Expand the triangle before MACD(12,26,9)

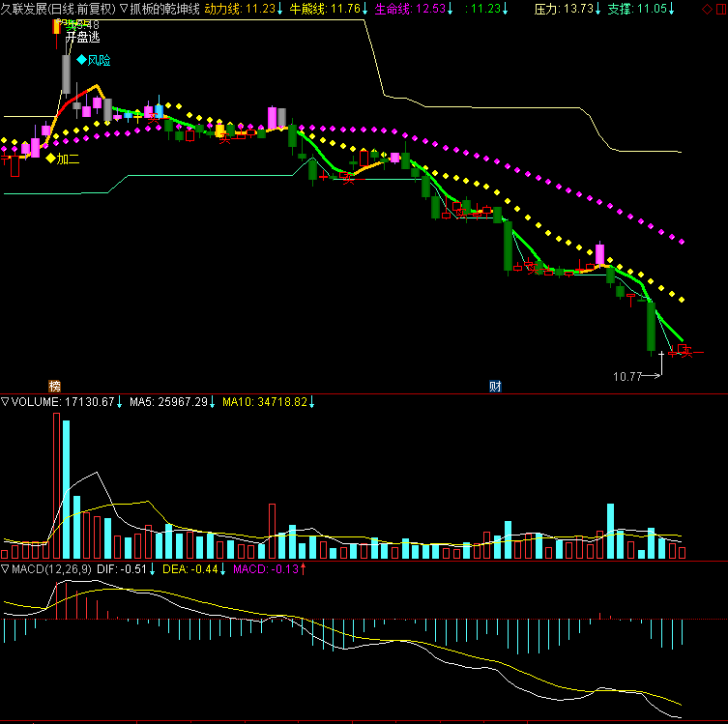pos(5,569)
